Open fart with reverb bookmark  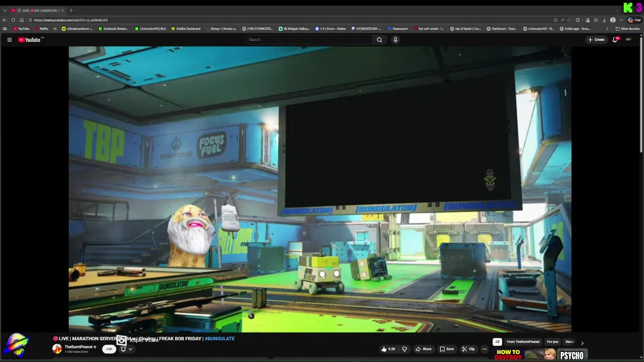[x=429, y=29]
